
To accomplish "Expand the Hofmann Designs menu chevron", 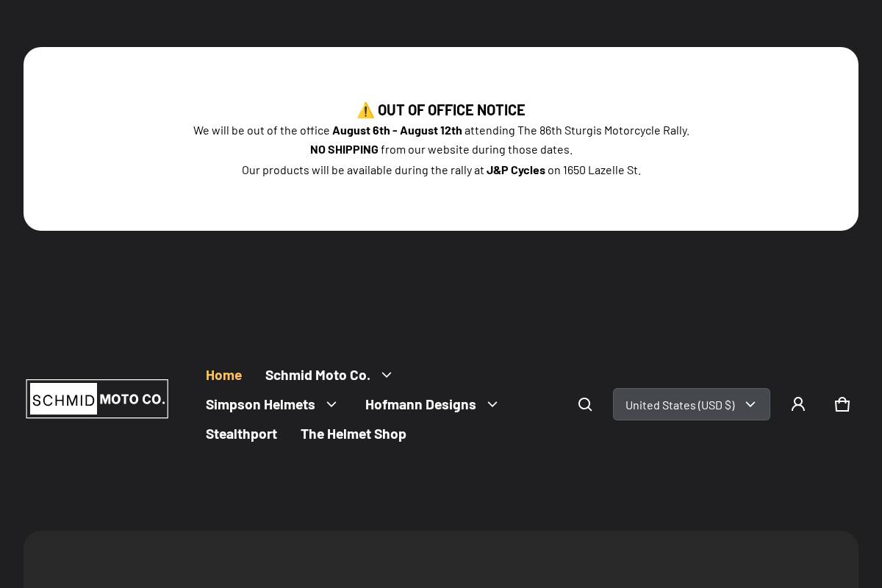I will [x=492, y=404].
